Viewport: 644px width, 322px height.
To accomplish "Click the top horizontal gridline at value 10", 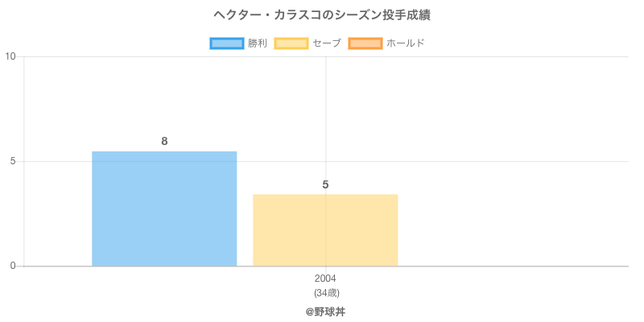I will point(483,56).
